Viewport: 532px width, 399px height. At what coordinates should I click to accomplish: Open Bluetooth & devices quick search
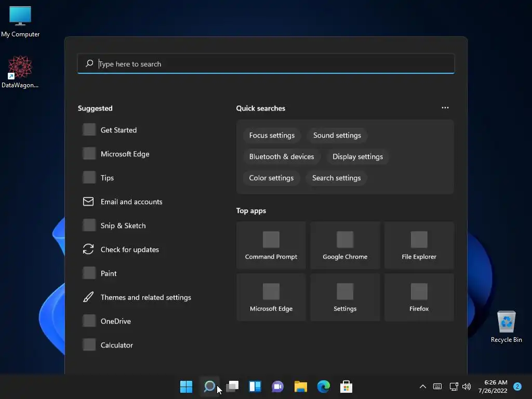[282, 157]
